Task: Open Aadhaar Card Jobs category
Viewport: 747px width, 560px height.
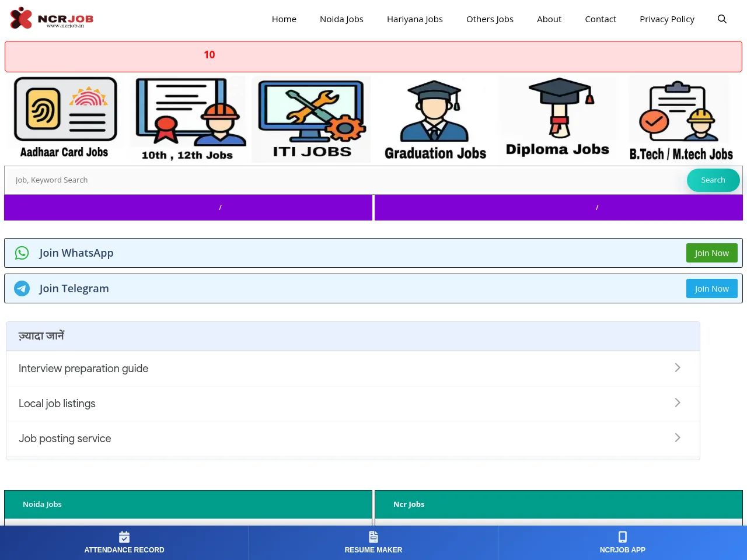Action: click(x=65, y=118)
